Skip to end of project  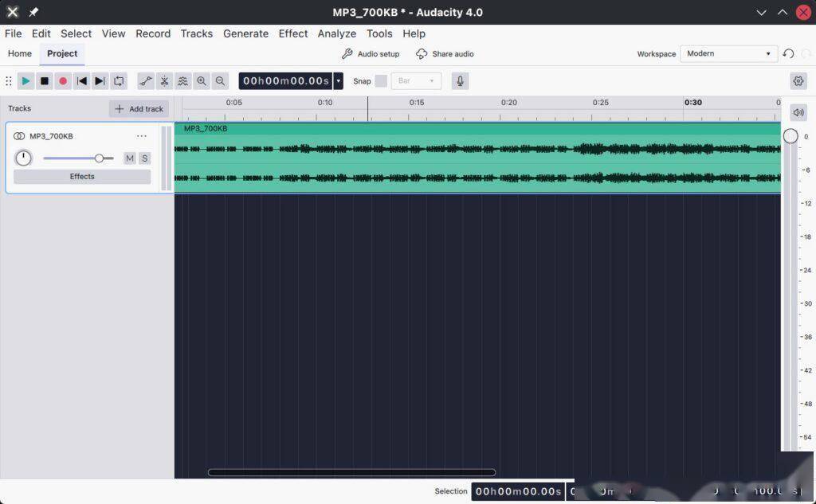pos(100,81)
